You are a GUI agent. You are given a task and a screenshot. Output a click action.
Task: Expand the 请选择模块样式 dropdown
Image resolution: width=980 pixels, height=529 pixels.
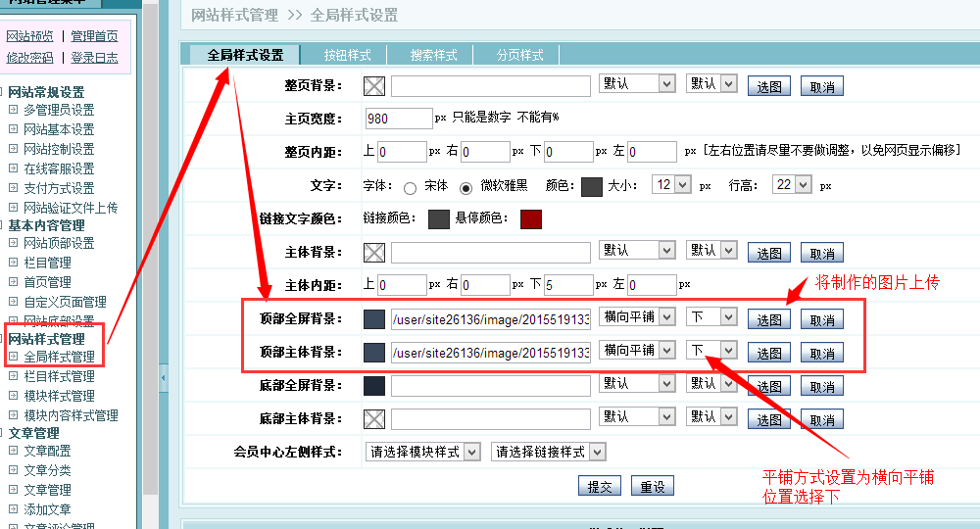click(422, 452)
